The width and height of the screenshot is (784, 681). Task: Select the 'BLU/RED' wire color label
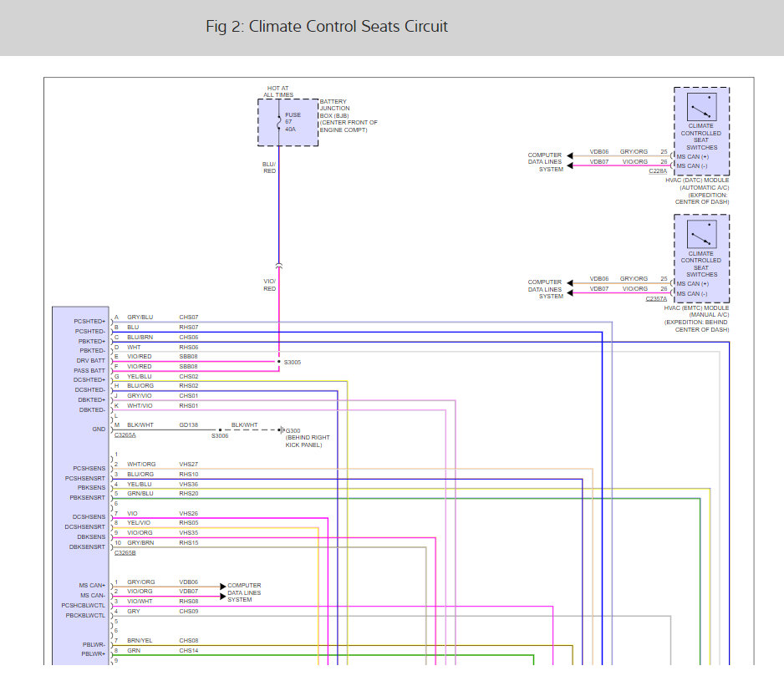[269, 167]
